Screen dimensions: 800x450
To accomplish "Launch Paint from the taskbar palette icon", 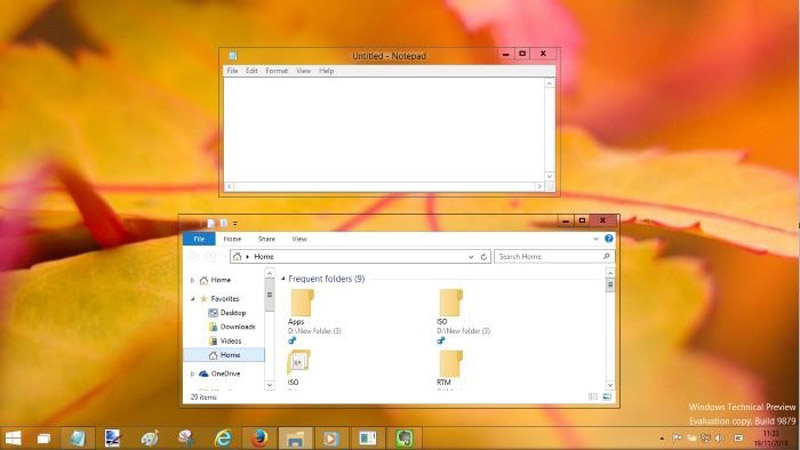I will (x=149, y=438).
